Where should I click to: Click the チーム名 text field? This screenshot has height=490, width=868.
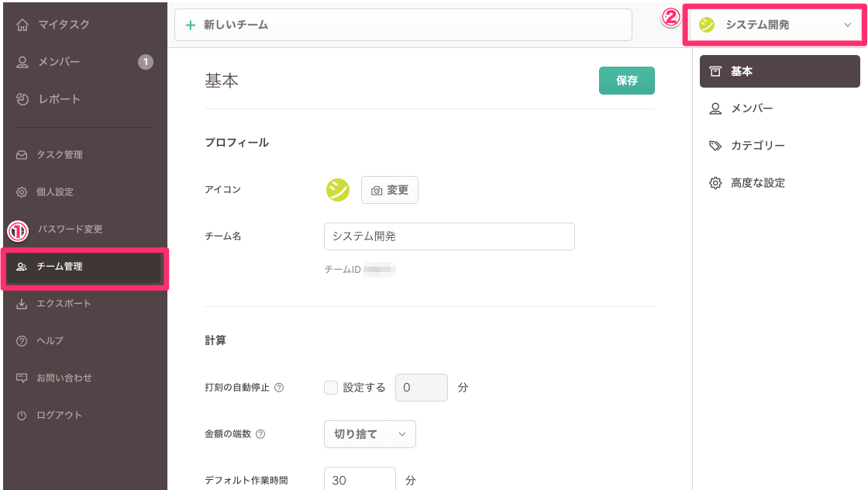point(449,236)
